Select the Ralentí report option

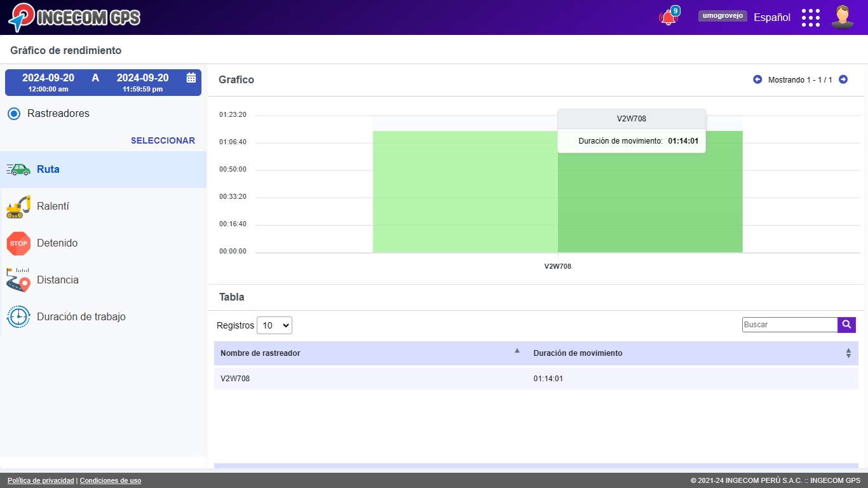click(x=53, y=207)
